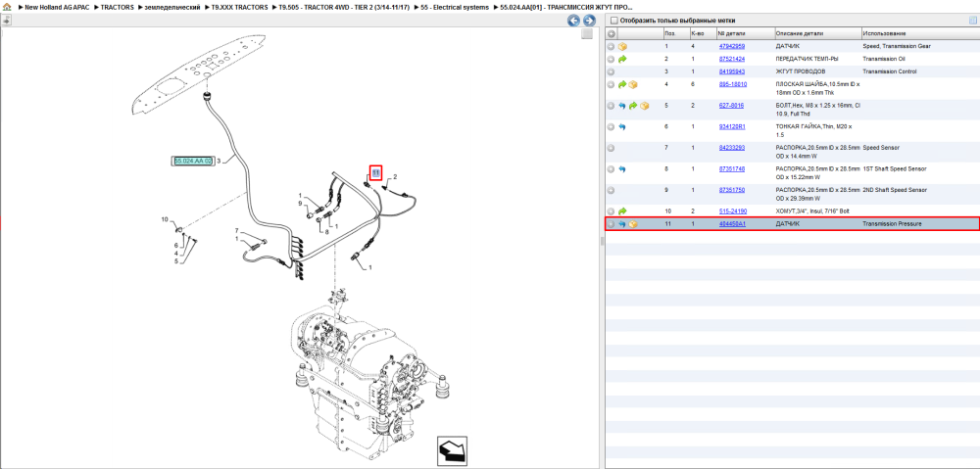The width and height of the screenshot is (980, 469).
Task: Select 'ЖГУТ ПРОВОДОВ' description cell
Action: [x=801, y=71]
